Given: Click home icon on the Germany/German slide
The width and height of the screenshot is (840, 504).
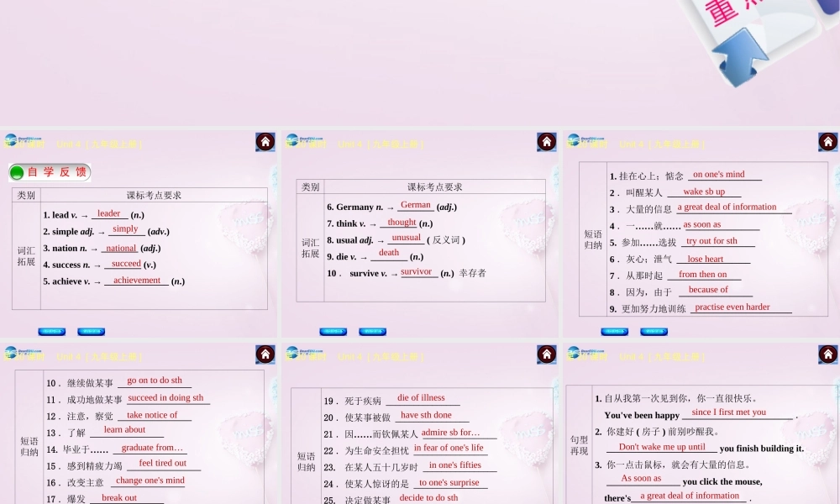Looking at the screenshot, I should (x=547, y=142).
